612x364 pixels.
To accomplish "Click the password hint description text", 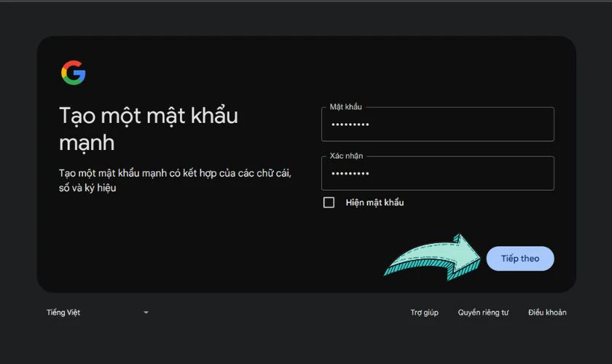I will [175, 181].
